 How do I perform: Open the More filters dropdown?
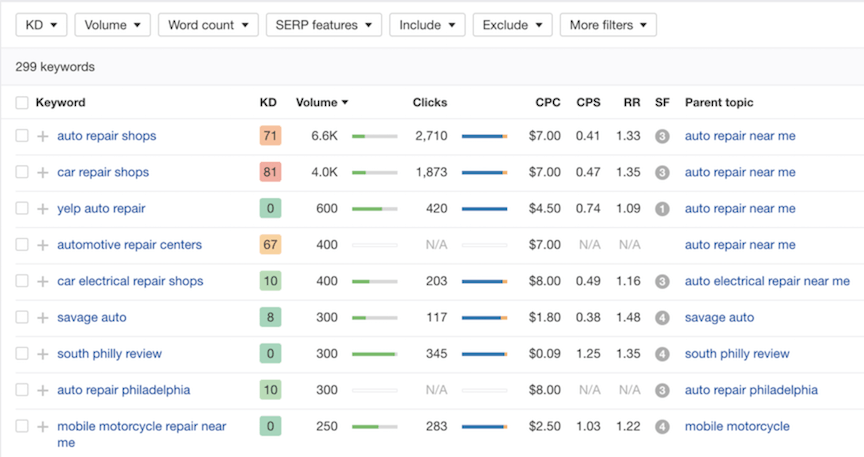(607, 25)
